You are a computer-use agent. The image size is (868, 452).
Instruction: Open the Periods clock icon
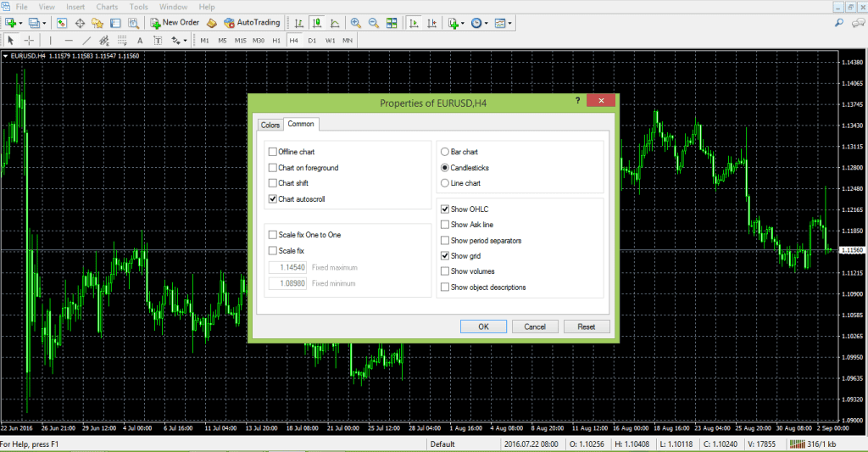coord(476,23)
